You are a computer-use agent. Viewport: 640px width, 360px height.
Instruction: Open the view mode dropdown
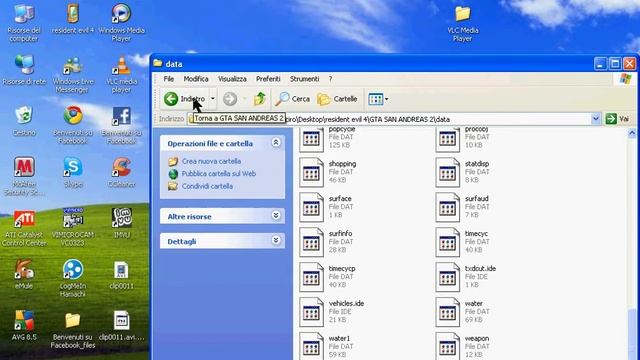pyautogui.click(x=378, y=99)
